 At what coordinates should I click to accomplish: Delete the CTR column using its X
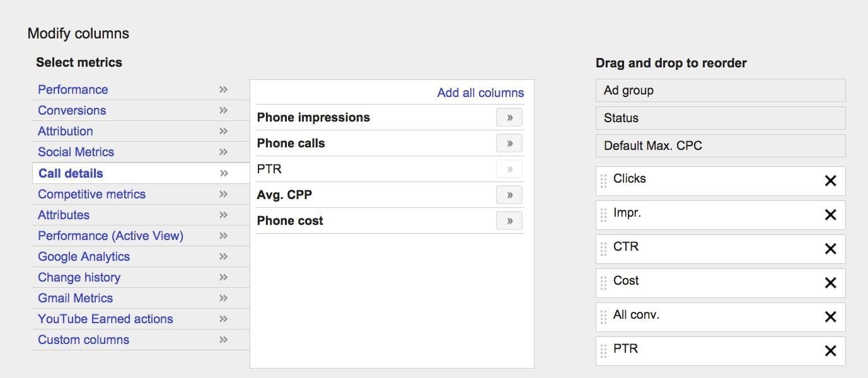click(x=830, y=249)
